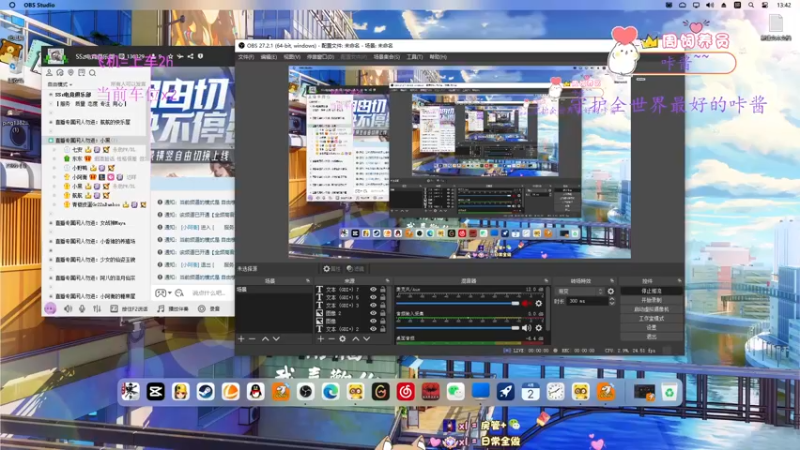Open second mixer channel gear settings

(x=539, y=328)
